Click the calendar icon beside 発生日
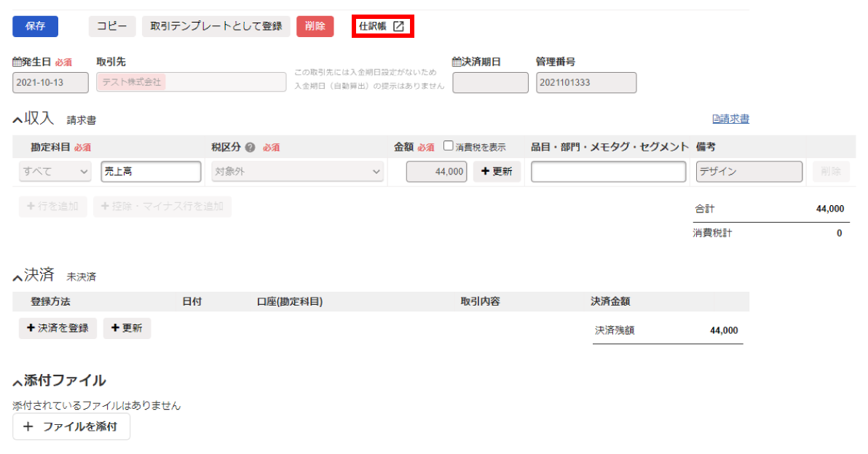Image resolution: width=868 pixels, height=454 pixels. point(17,63)
